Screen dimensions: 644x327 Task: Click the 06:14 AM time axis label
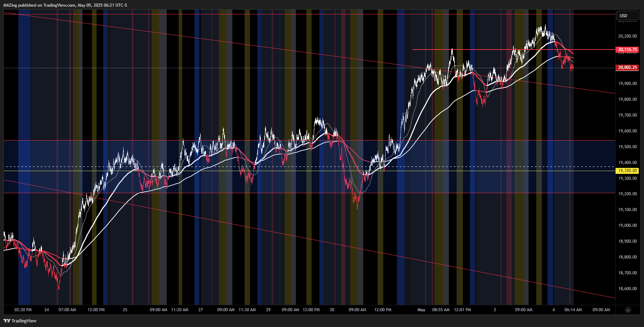[573, 310]
